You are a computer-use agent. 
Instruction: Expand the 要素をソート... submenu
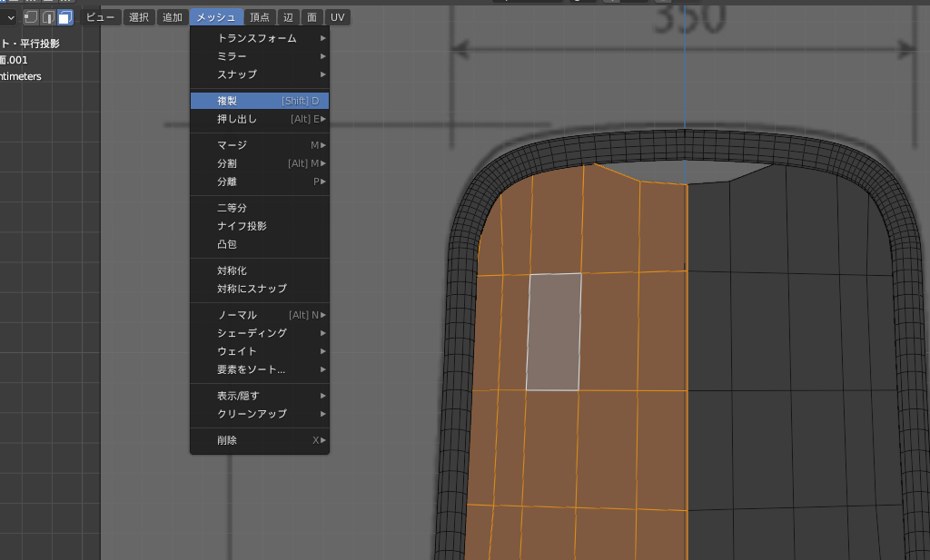(260, 369)
